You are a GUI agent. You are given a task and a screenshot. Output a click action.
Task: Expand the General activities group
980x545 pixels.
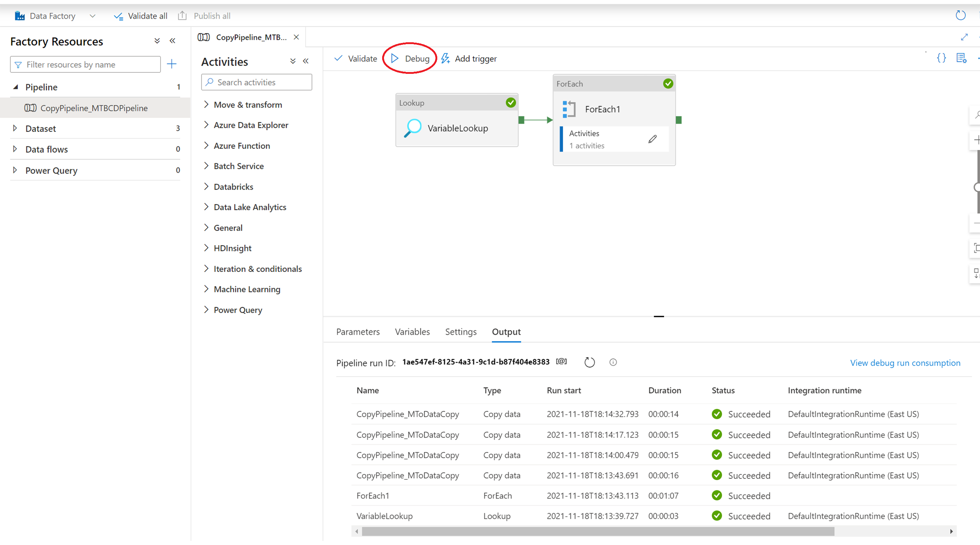[207, 227]
